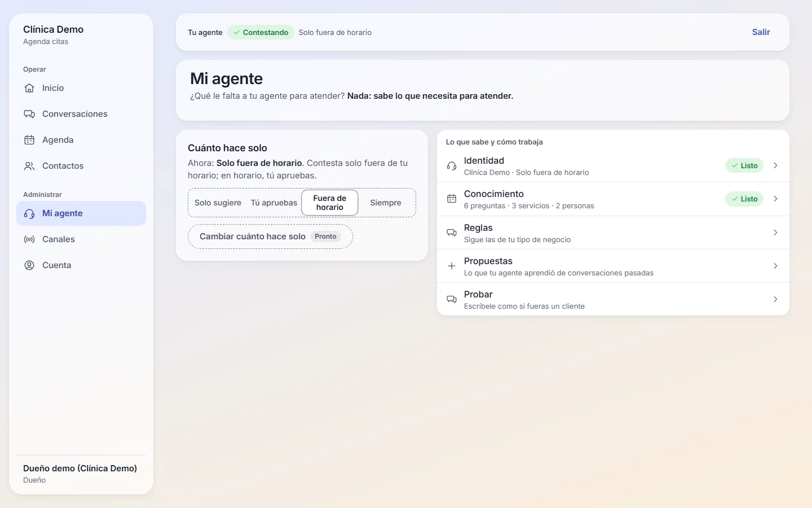
Task: Select the Solo sugiere autonomy option
Action: pos(218,203)
